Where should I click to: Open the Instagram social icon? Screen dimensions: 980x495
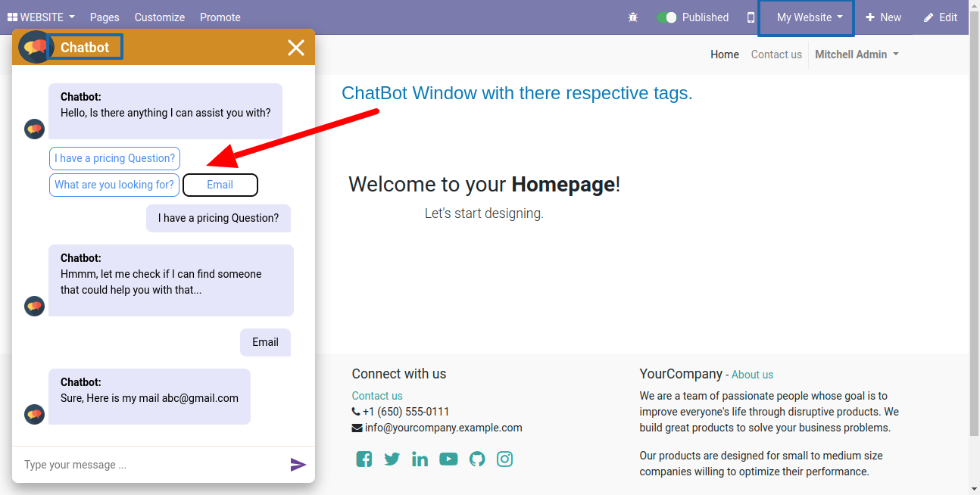tap(504, 459)
